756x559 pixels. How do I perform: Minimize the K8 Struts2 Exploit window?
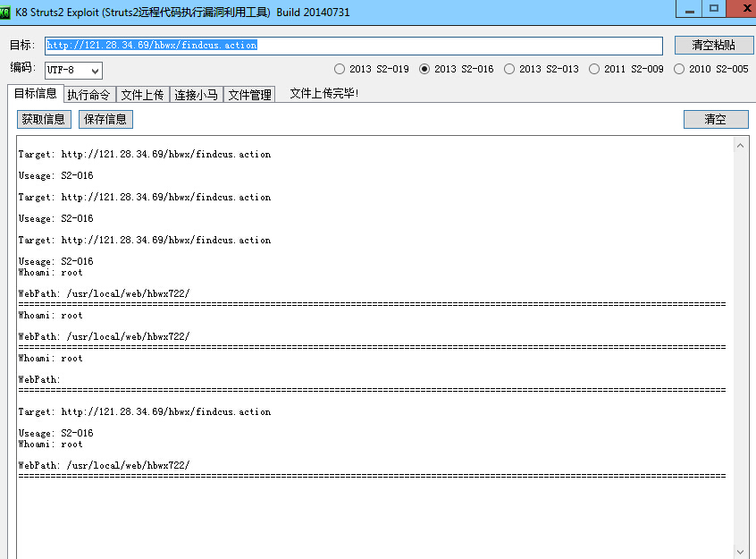(x=690, y=9)
